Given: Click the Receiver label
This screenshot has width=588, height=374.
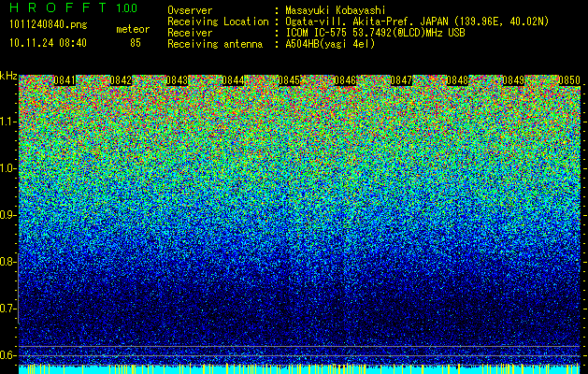Looking at the screenshot, I should pos(190,33).
